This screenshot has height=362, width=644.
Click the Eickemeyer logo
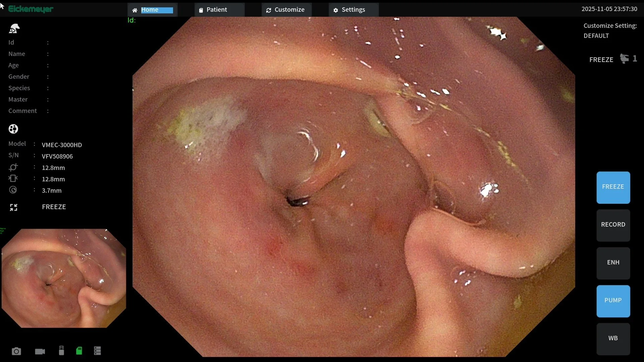coord(31,9)
